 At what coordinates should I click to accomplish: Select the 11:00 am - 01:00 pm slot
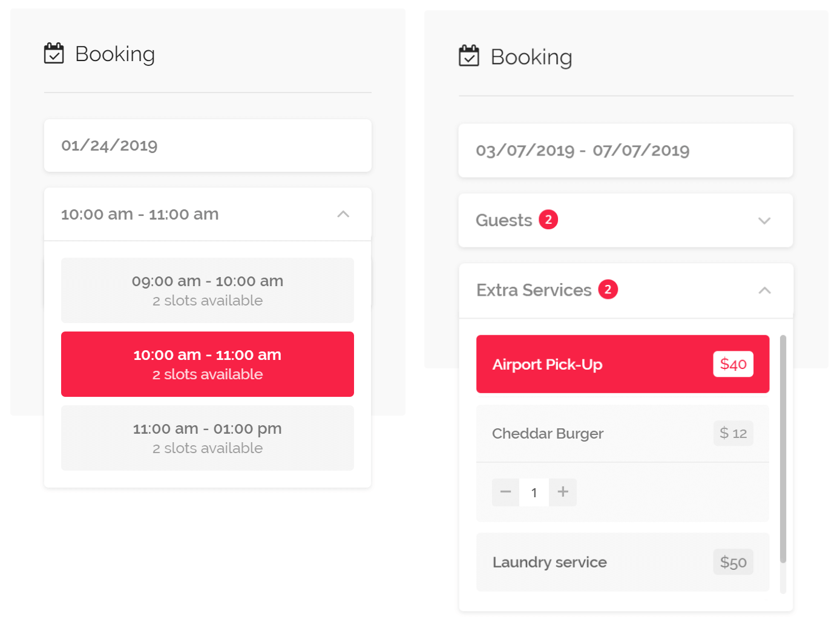click(x=208, y=438)
